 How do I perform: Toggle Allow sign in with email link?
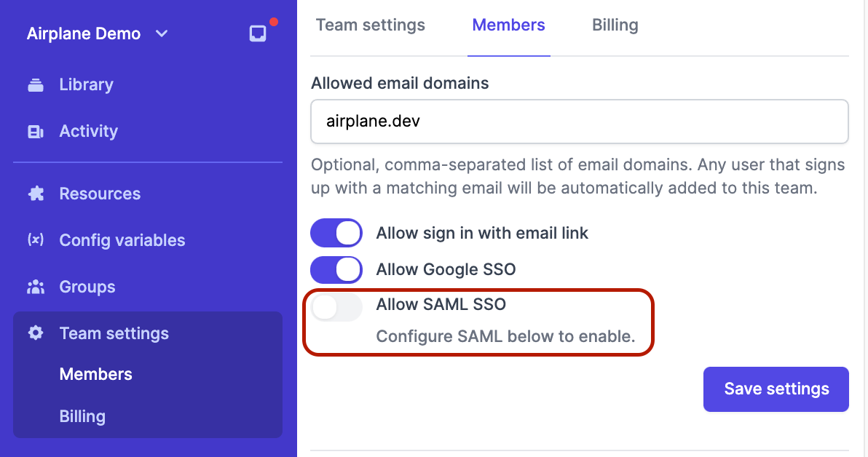(336, 233)
